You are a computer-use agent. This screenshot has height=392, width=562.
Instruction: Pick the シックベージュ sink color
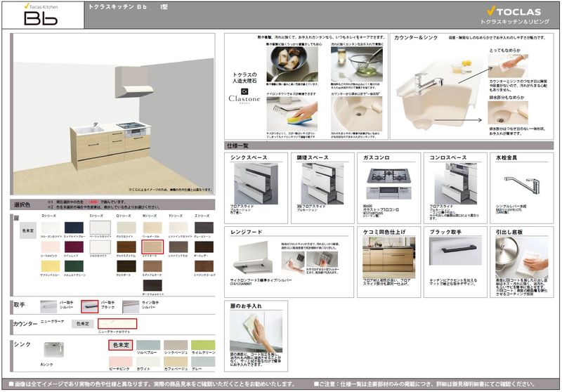[x=176, y=345]
